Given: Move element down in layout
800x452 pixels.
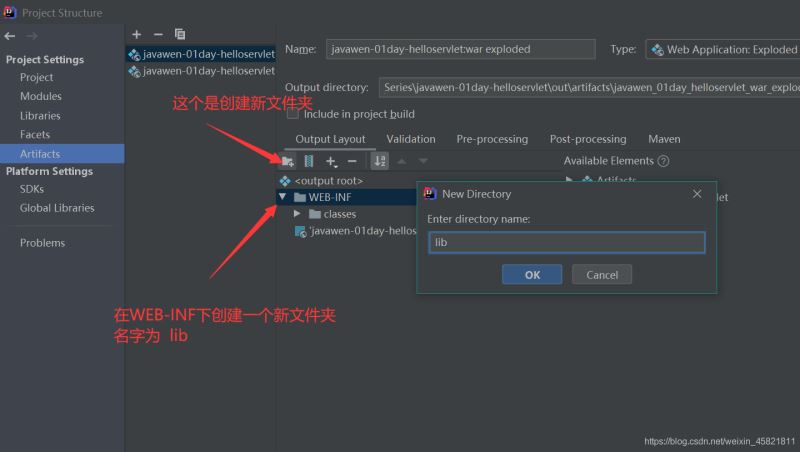Looking at the screenshot, I should click(x=423, y=161).
